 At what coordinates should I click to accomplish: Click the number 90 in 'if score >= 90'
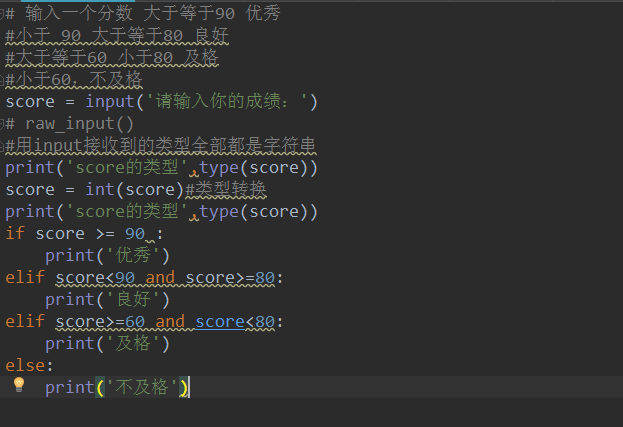point(135,234)
